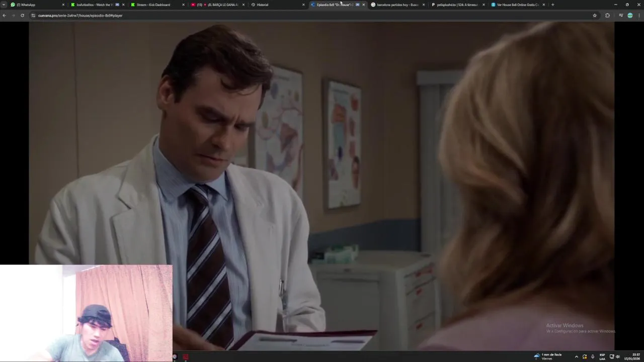644x362 pixels.
Task: Open the pelisplushd.to tab
Action: click(457, 5)
